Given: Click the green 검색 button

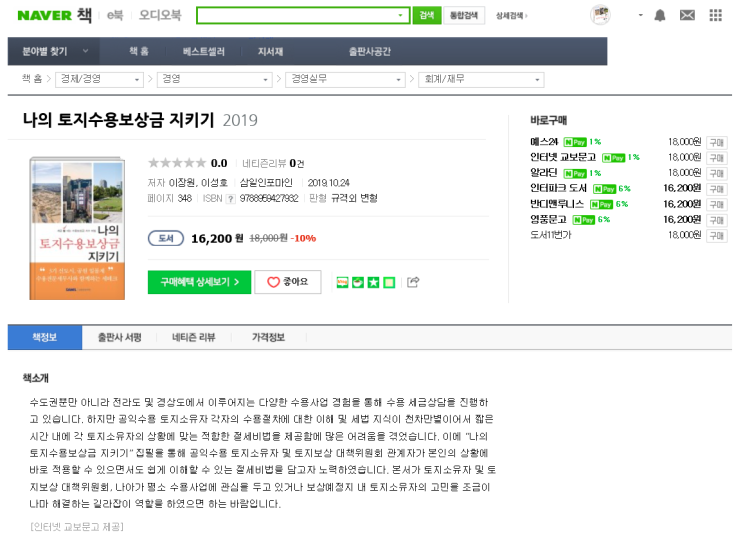Looking at the screenshot, I should 426,16.
